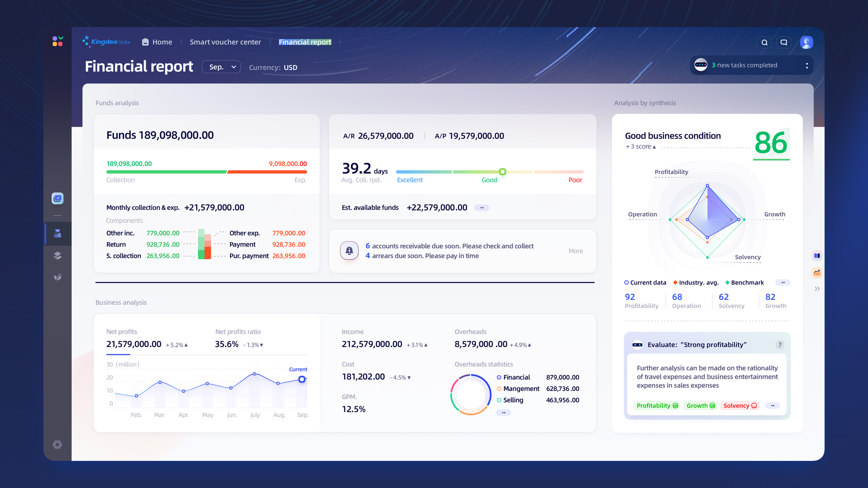The image size is (868, 488).
Task: Toggle Industry avg. legend item
Action: 696,283
